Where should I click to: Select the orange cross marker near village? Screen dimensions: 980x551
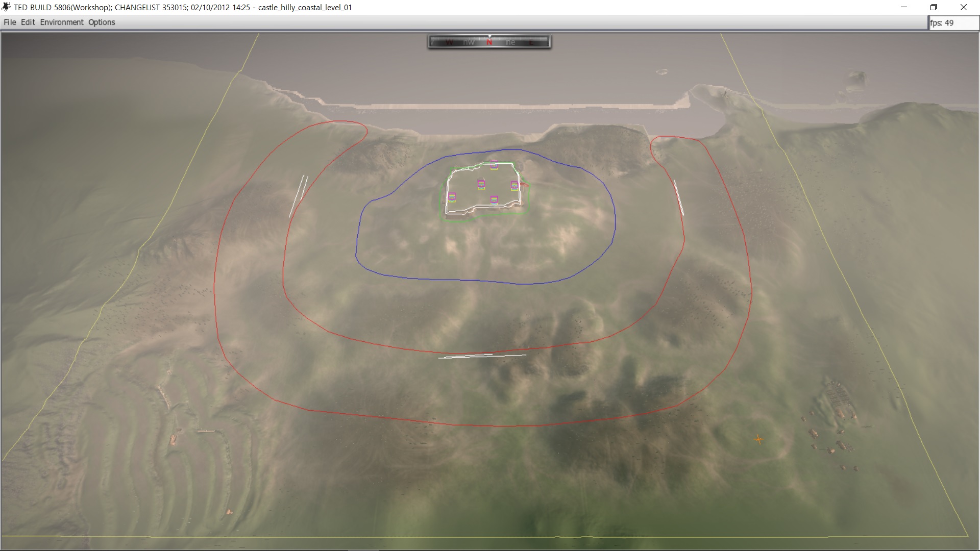[x=758, y=439]
